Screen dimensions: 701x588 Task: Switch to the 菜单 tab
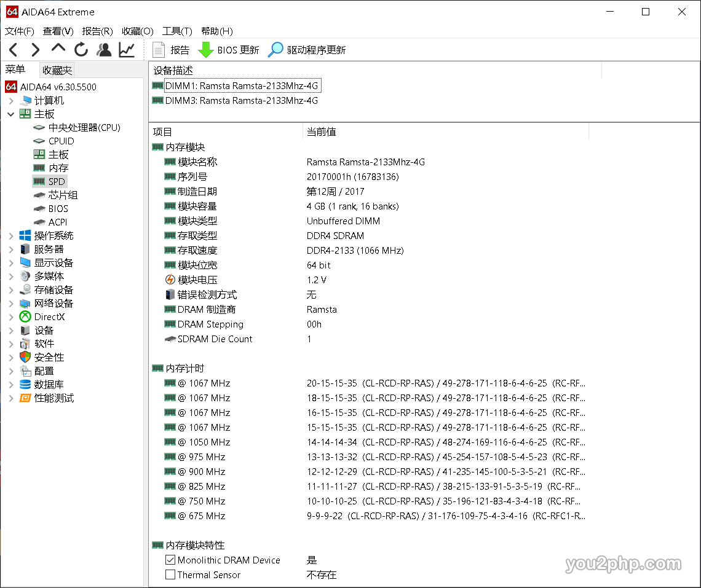[15, 69]
